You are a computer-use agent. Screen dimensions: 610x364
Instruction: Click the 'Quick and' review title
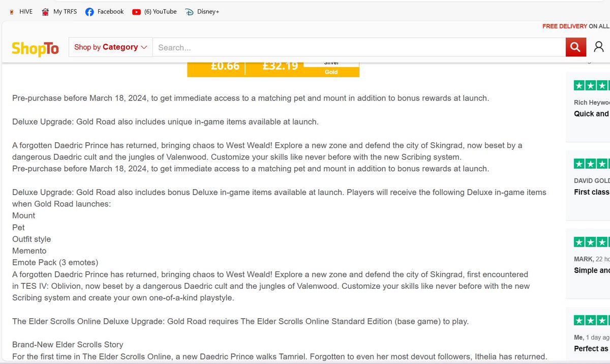coord(592,113)
